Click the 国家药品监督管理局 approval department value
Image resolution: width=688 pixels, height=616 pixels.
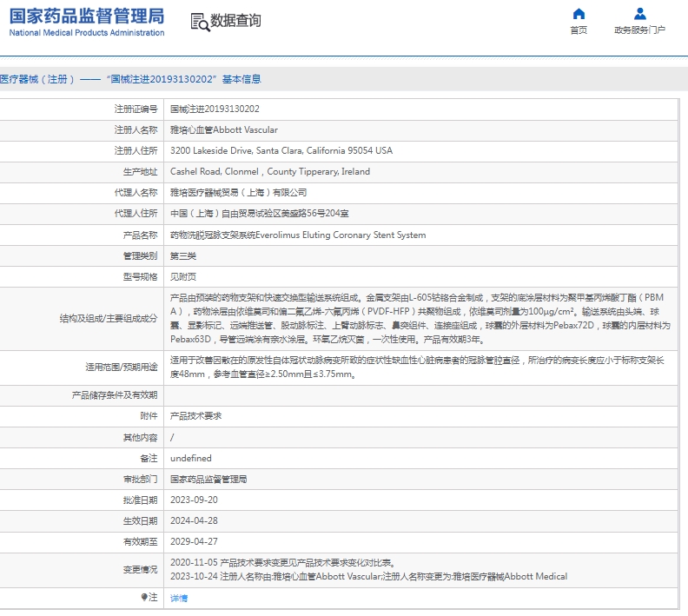point(208,479)
